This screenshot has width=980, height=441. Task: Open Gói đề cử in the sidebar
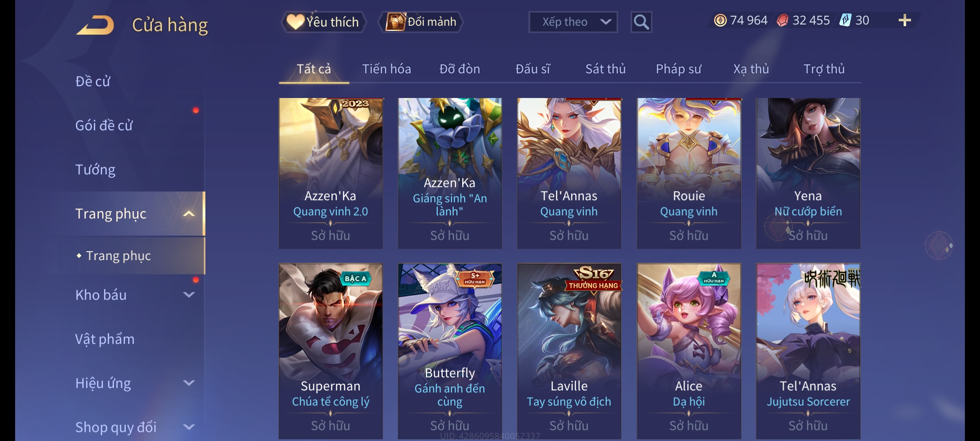point(104,125)
